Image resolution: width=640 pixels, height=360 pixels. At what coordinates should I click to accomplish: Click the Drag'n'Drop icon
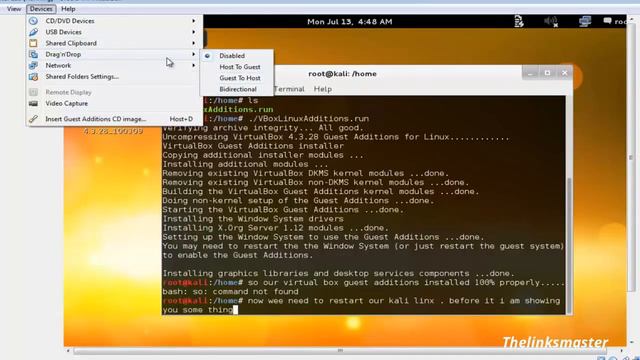click(x=33, y=54)
